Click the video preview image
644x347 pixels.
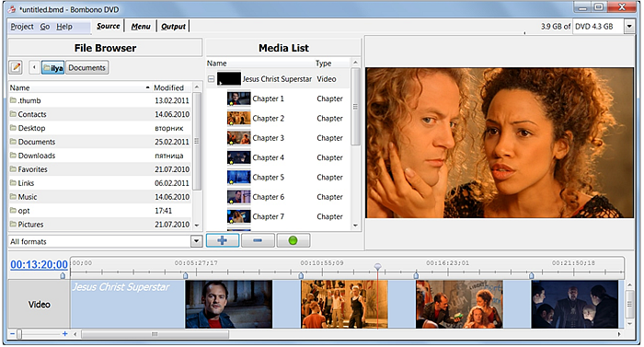pos(500,143)
